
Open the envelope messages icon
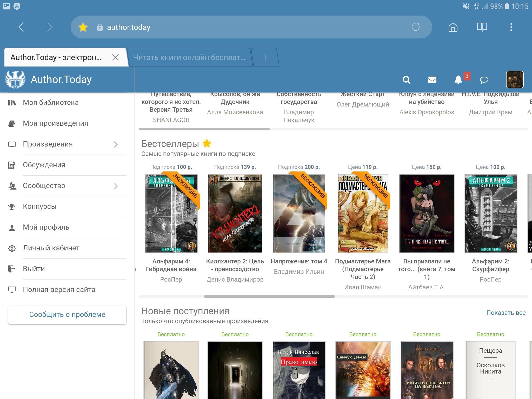coord(432,80)
